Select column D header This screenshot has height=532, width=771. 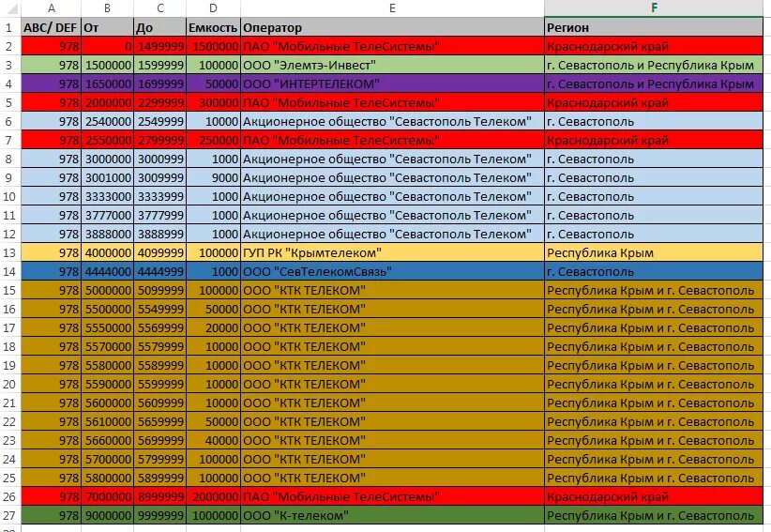pyautogui.click(x=213, y=8)
